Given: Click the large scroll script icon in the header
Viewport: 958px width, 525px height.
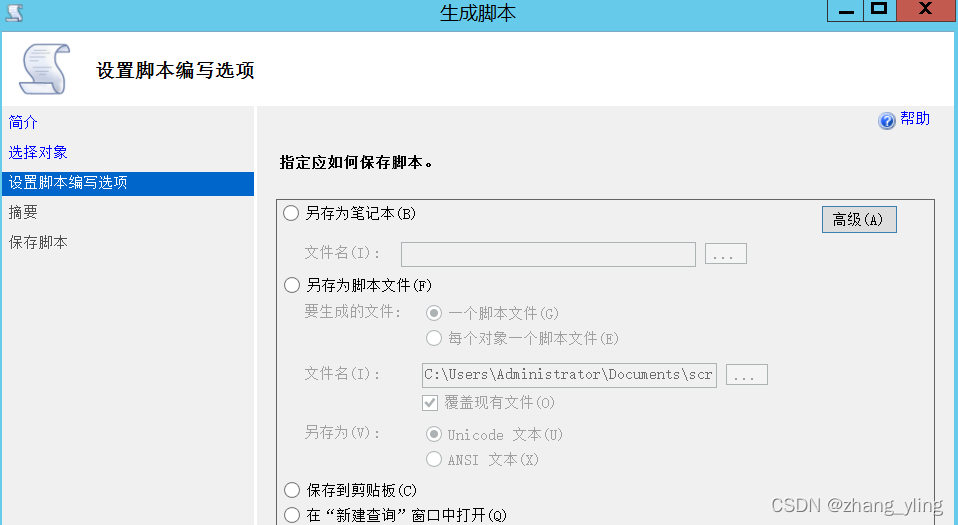Looking at the screenshot, I should coord(44,69).
